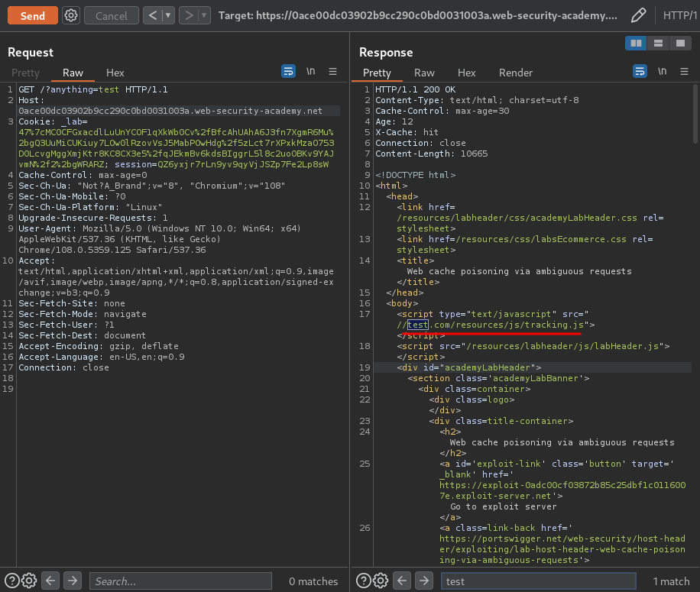The height and width of the screenshot is (592, 700).
Task: Select top-bottom stacked layout
Action: point(658,44)
